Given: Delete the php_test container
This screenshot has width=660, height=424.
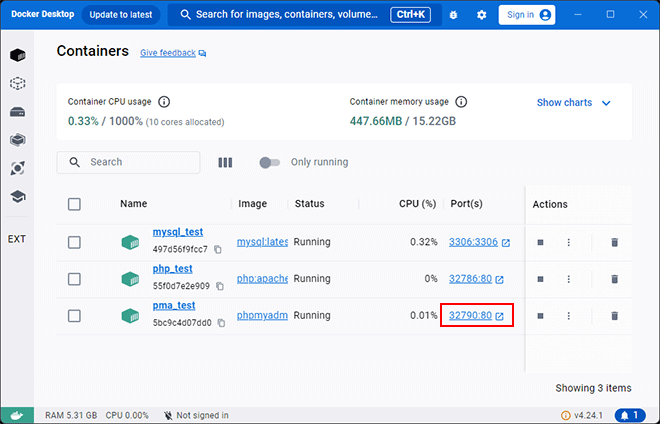Looking at the screenshot, I should (615, 279).
